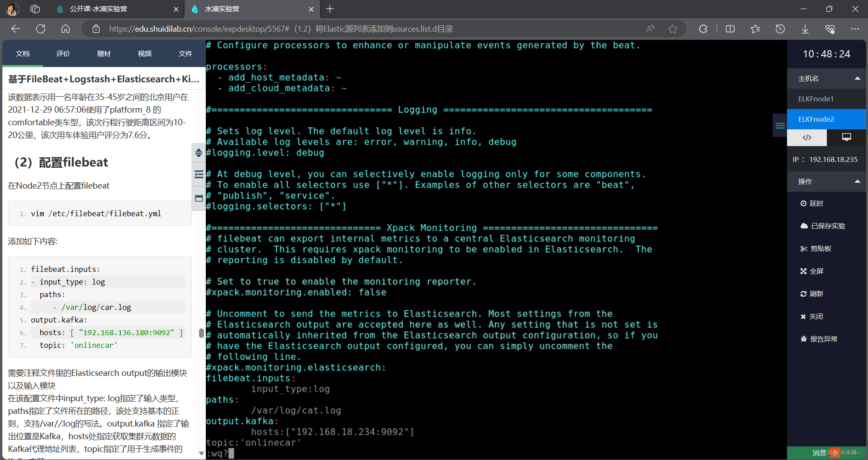Screen dimensions: 868x460
Task: Click the browser address bar URL
Action: tap(281, 29)
